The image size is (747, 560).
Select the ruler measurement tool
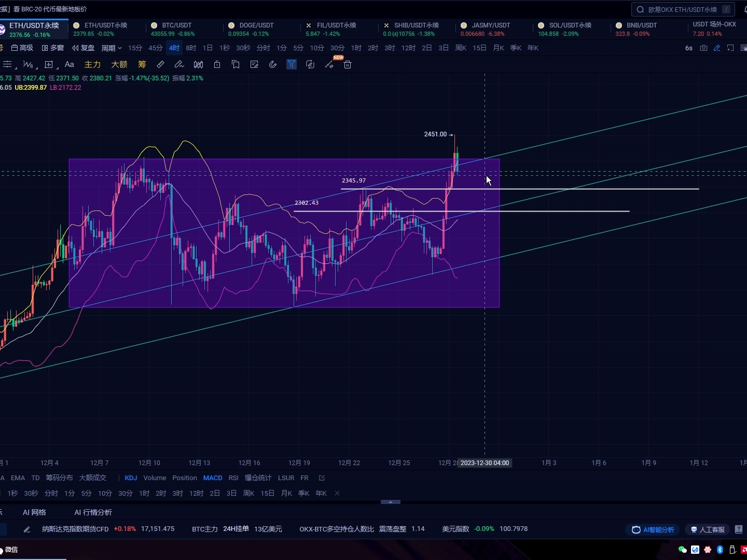pos(161,64)
